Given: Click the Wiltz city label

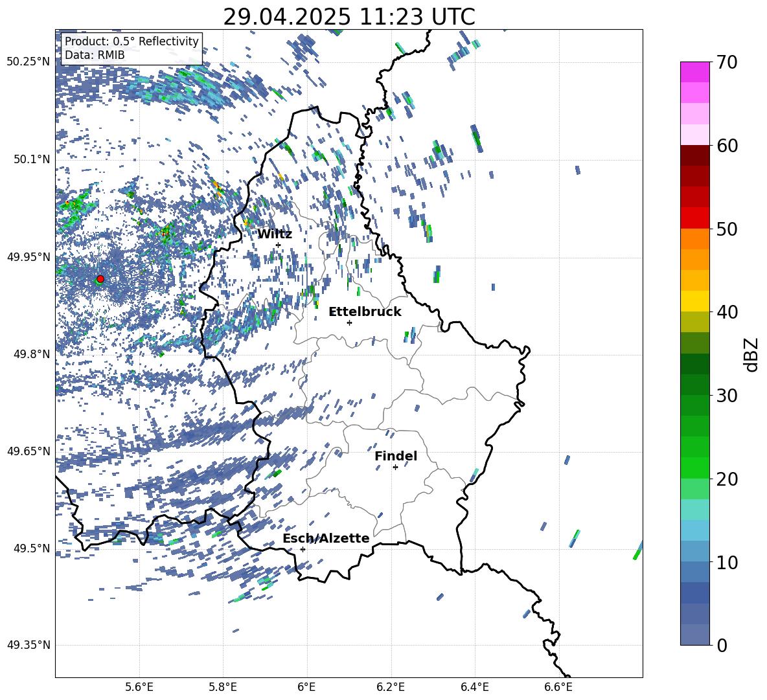Looking at the screenshot, I should (x=275, y=234).
